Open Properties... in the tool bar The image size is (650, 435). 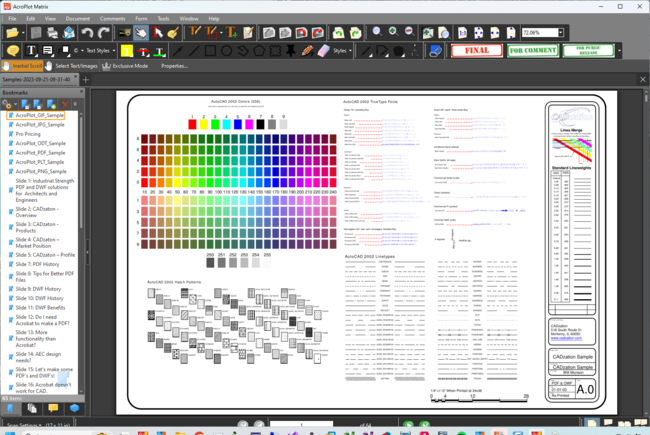tap(174, 66)
